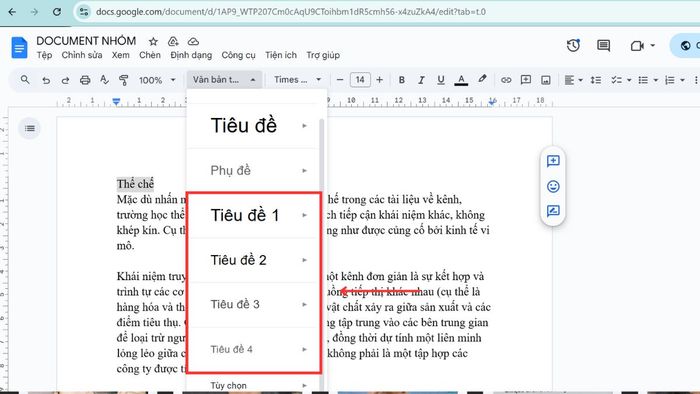The width and height of the screenshot is (700, 394).
Task: Redo the last action
Action: [x=65, y=80]
